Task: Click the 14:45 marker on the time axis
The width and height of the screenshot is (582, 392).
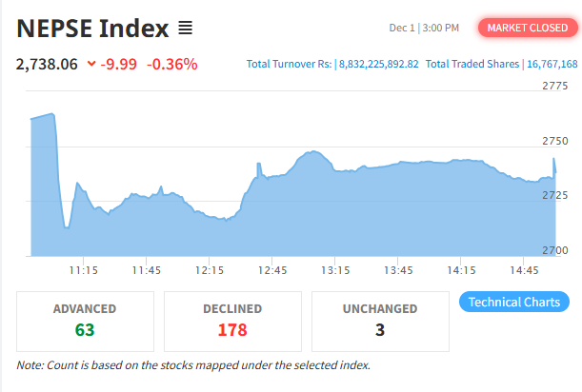Action: pyautogui.click(x=524, y=270)
